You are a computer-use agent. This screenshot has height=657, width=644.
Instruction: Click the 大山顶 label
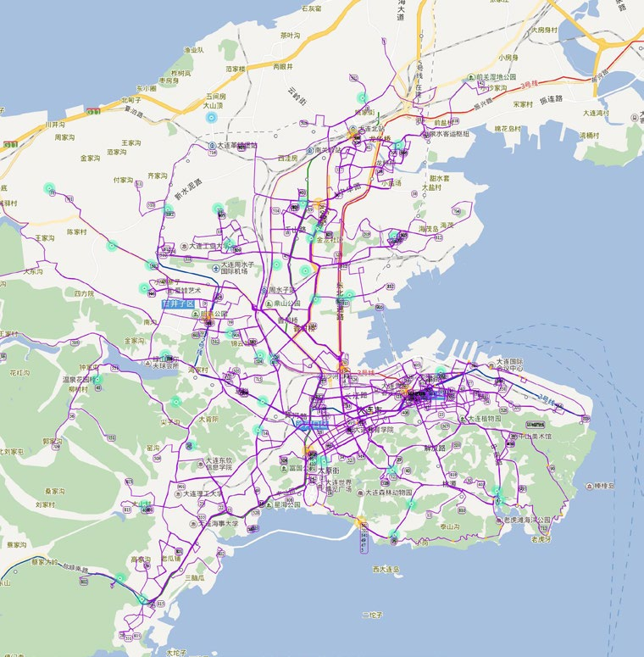214,105
